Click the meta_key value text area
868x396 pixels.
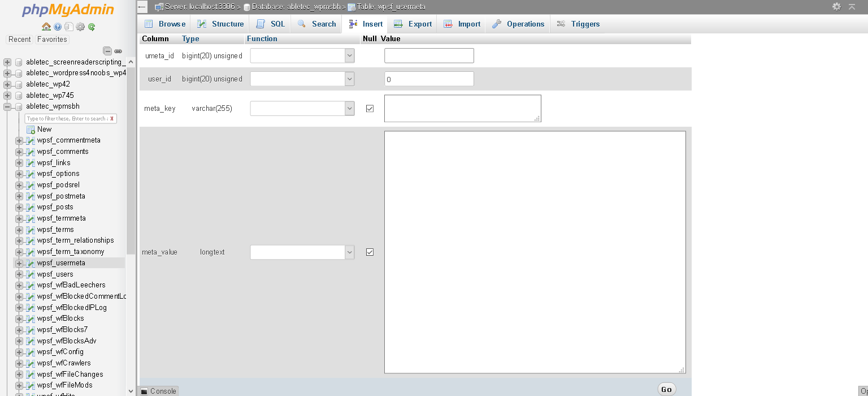463,109
